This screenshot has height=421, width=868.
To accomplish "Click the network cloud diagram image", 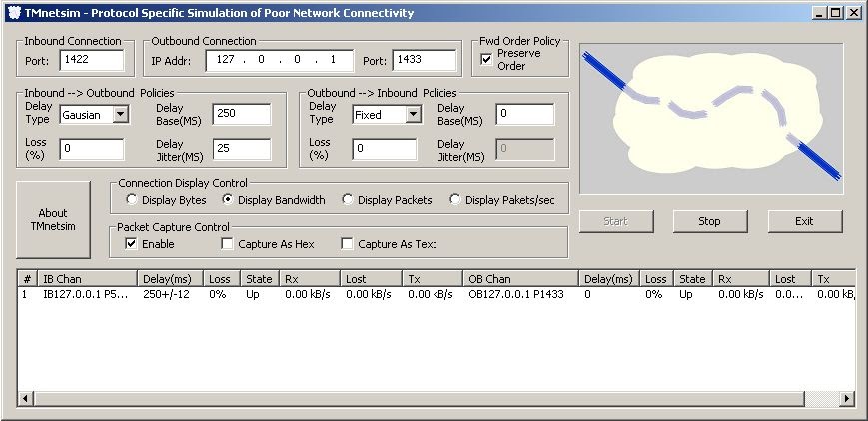I will [x=711, y=119].
